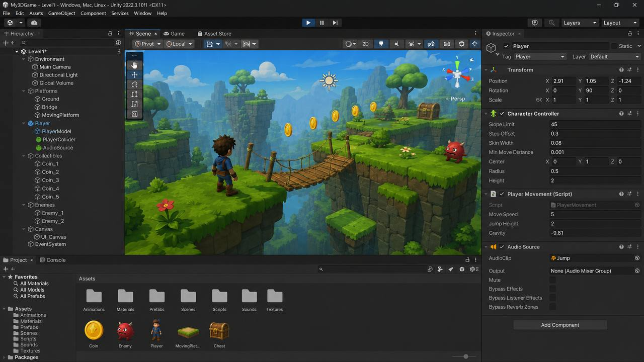Screen dimensions: 644x362
Task: Open Transform component help icon
Action: coord(621,70)
